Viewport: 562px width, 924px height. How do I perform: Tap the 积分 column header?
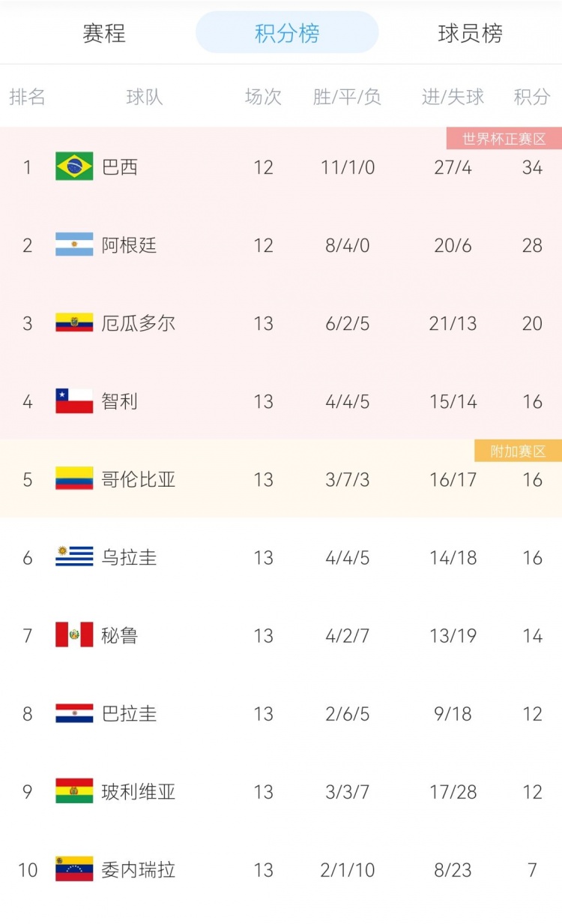tap(532, 97)
